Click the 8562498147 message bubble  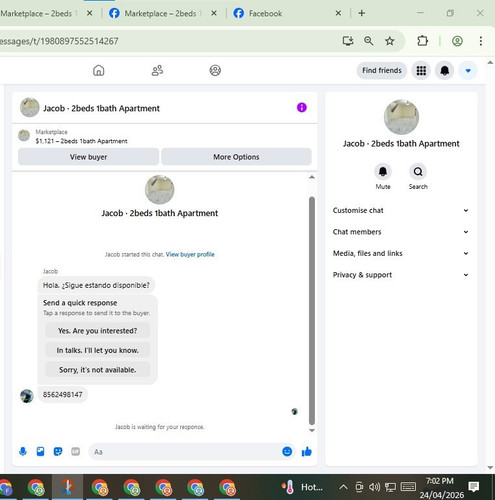click(x=62, y=394)
